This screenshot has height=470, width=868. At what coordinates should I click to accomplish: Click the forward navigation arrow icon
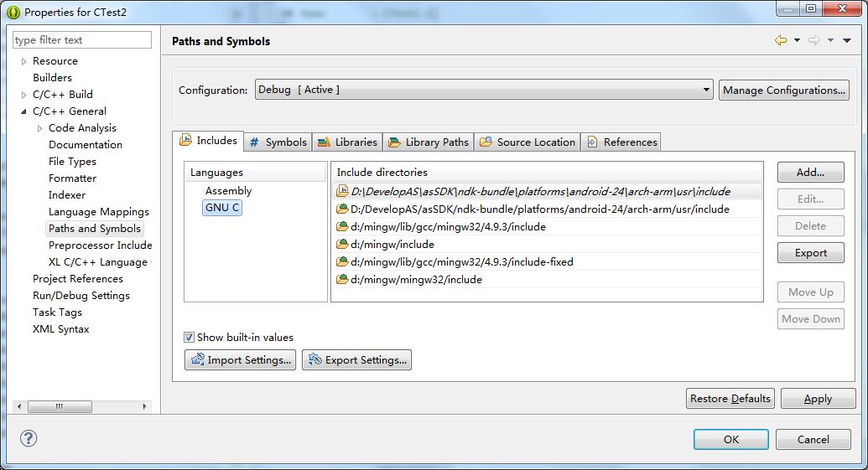click(813, 40)
